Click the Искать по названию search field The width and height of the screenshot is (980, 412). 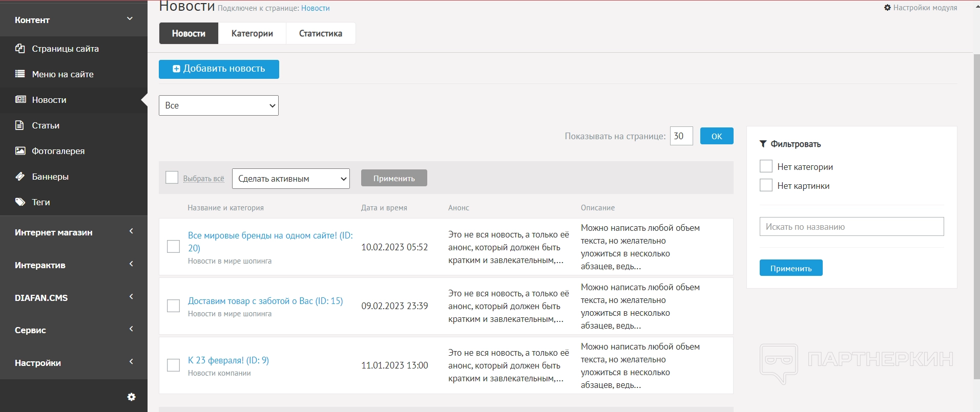tap(851, 227)
